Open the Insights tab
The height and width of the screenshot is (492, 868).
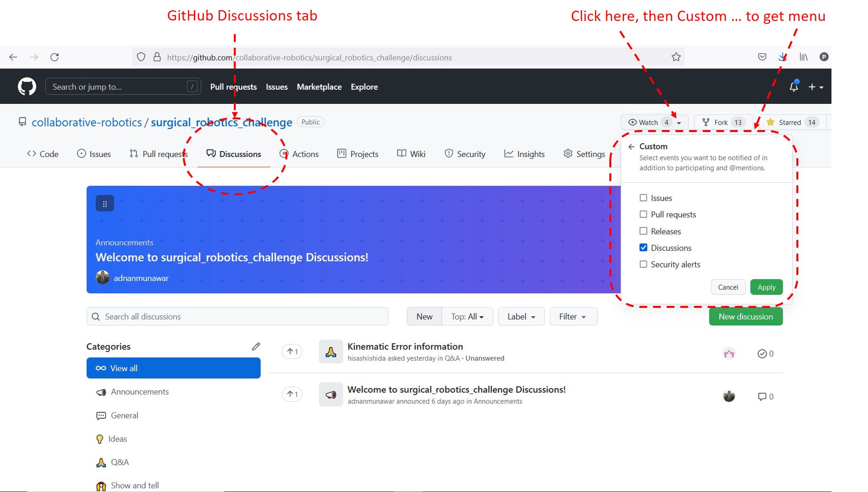pyautogui.click(x=524, y=154)
